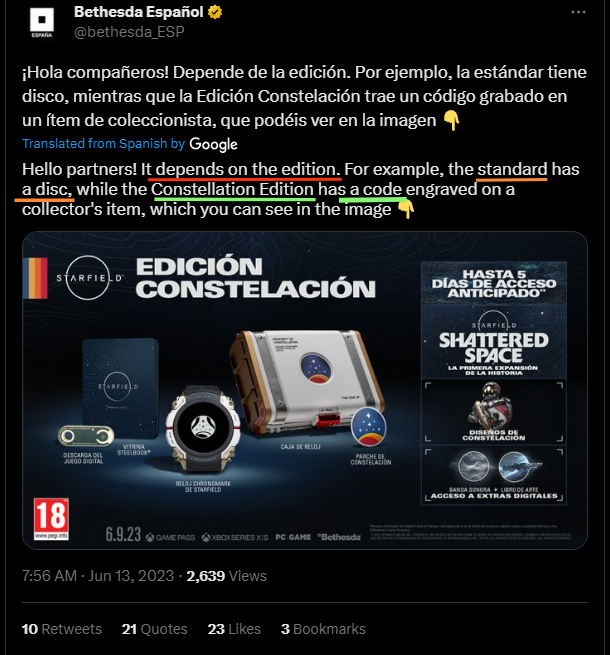
Task: Open the @bethesda_ESP handle link
Action: point(129,32)
